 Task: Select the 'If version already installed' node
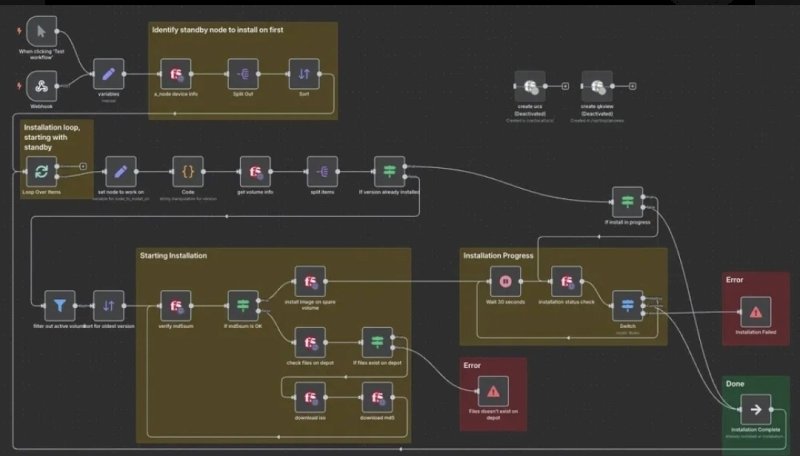(389, 172)
